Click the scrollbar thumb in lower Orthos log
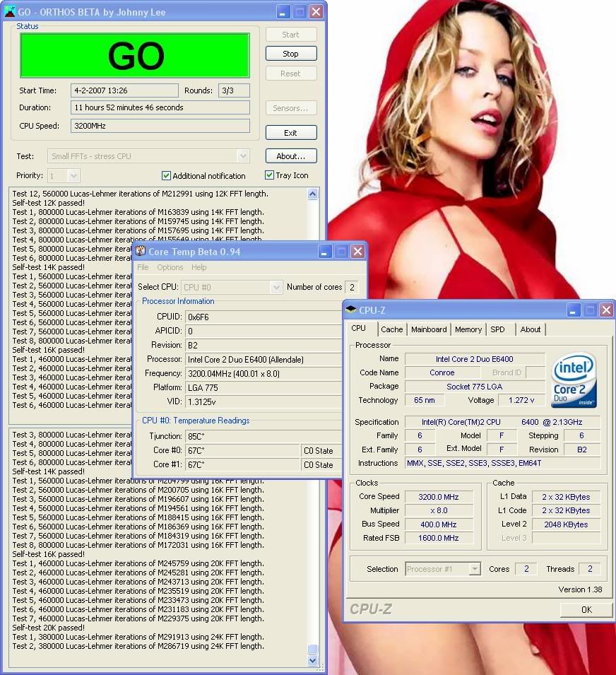616x675 pixels. [313, 649]
